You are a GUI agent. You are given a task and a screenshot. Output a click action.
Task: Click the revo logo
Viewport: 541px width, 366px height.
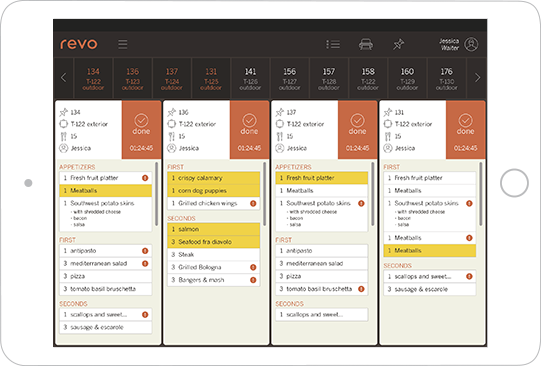click(x=79, y=44)
